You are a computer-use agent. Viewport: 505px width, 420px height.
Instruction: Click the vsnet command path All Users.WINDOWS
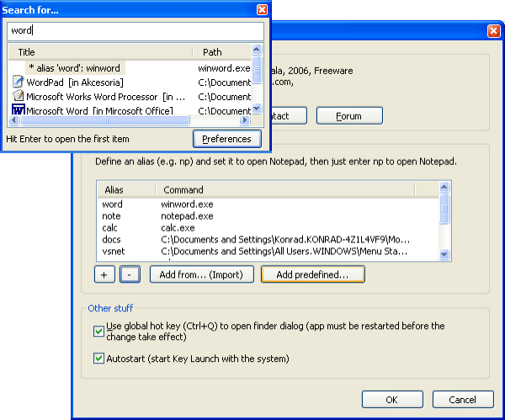tap(284, 251)
